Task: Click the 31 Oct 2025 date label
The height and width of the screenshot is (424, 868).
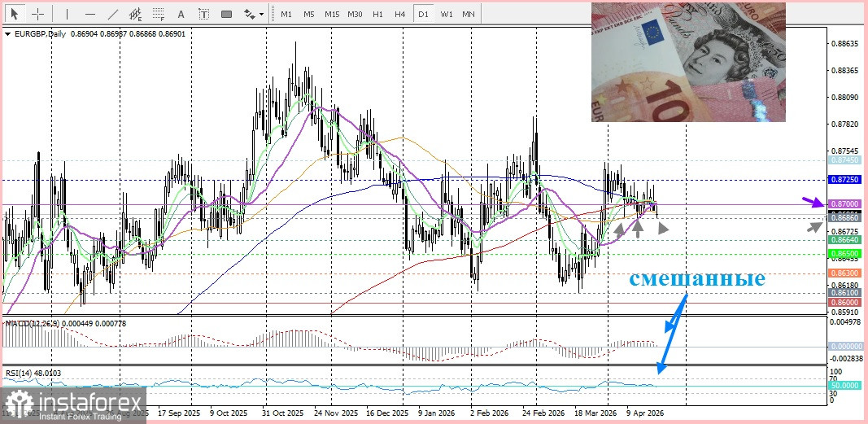Action: click(282, 413)
